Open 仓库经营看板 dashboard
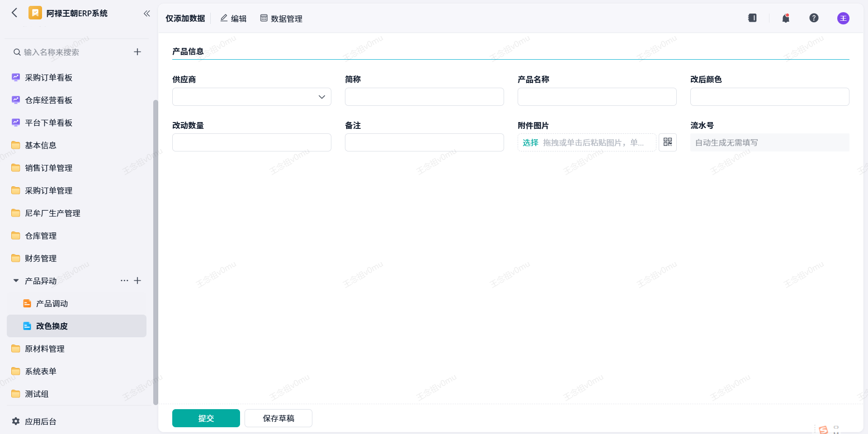The image size is (868, 434). [77, 100]
